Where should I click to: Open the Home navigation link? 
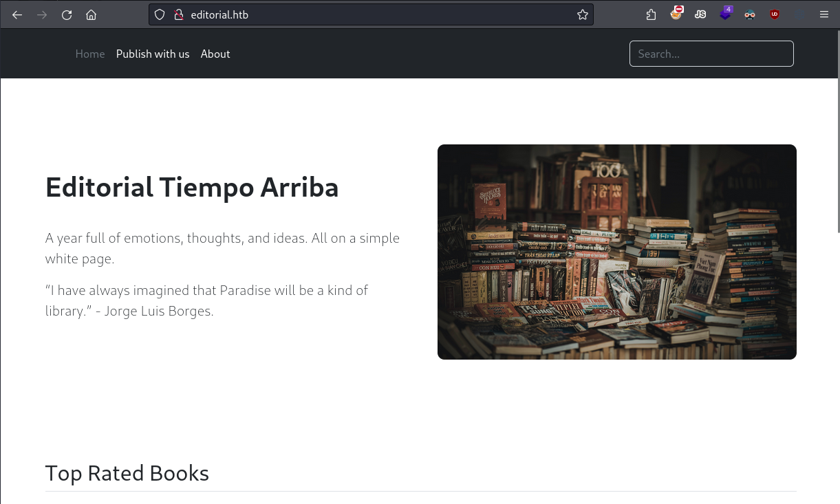(x=90, y=54)
